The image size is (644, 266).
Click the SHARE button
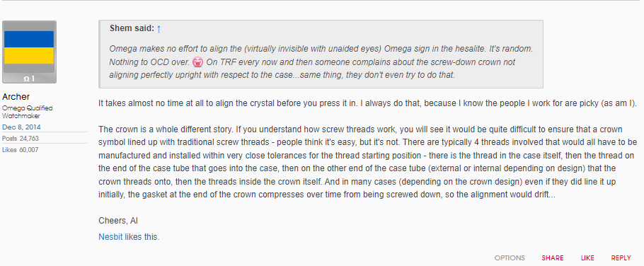[x=553, y=258]
